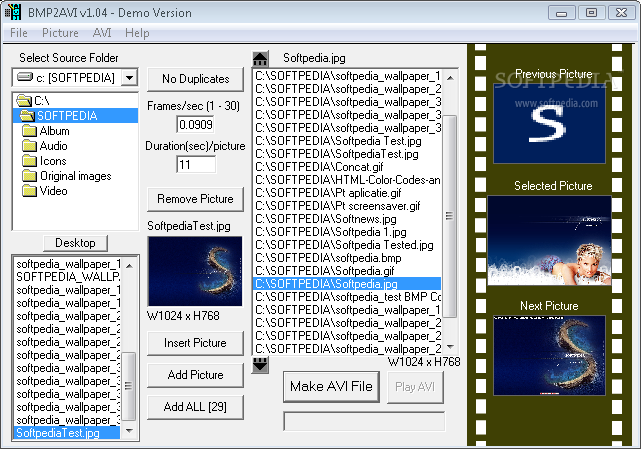
Task: Open the Icons folder
Action: [44, 161]
